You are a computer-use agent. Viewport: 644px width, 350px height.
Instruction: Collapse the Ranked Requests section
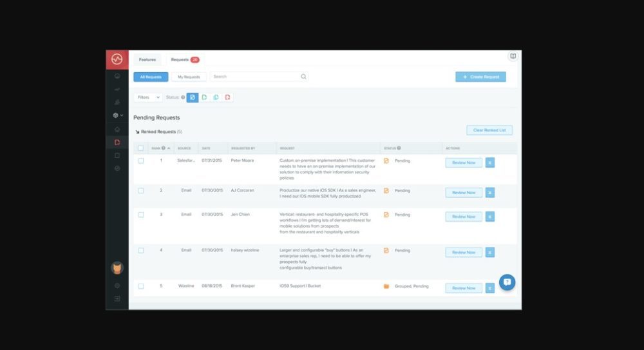tap(137, 131)
